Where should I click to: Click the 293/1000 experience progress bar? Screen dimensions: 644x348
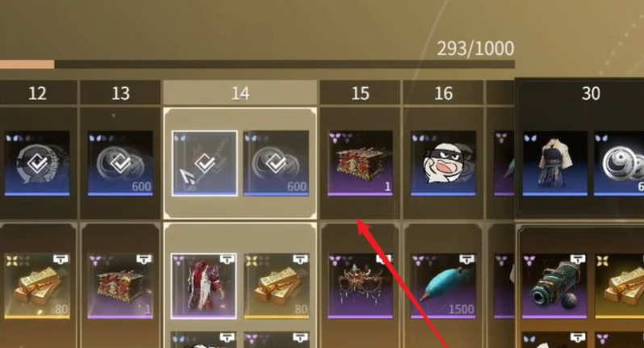click(257, 64)
